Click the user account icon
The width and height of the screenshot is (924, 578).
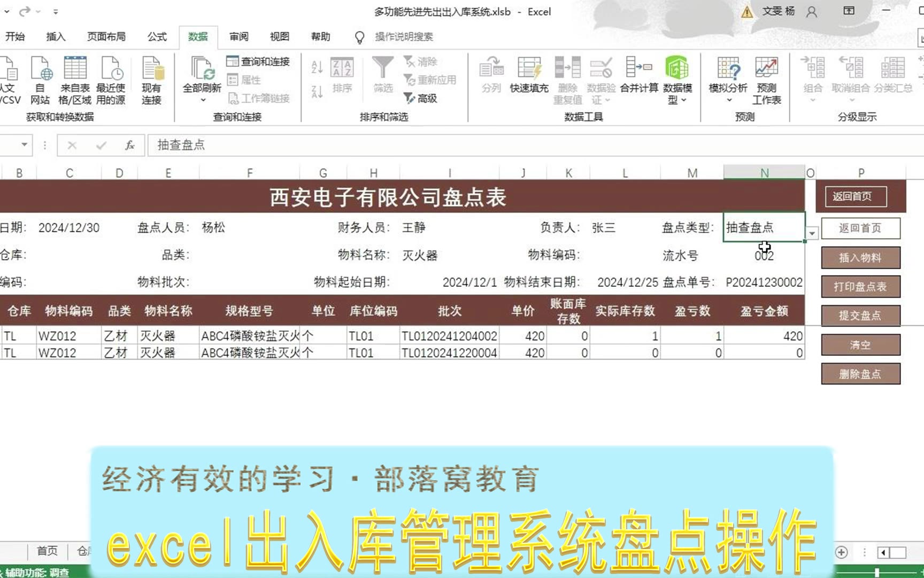coord(812,12)
